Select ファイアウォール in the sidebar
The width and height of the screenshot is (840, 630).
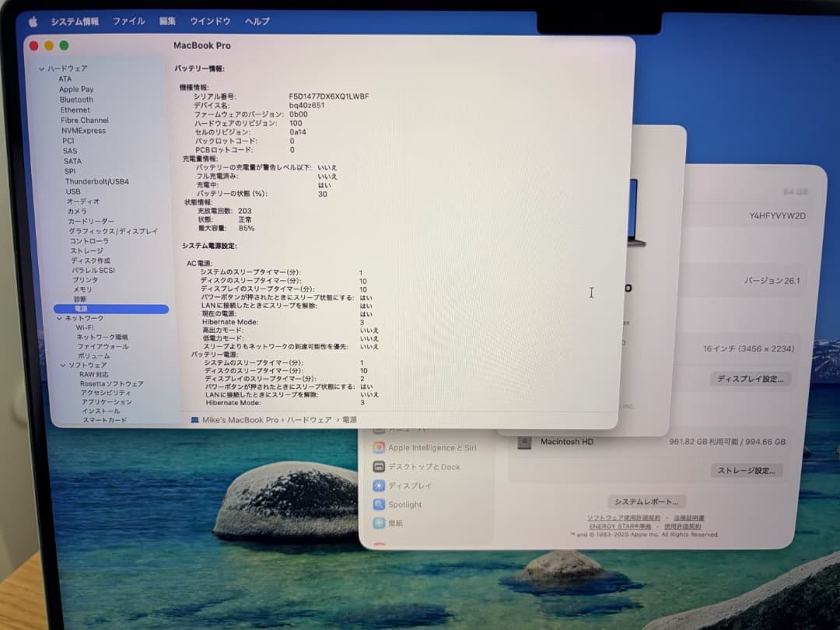pyautogui.click(x=103, y=347)
